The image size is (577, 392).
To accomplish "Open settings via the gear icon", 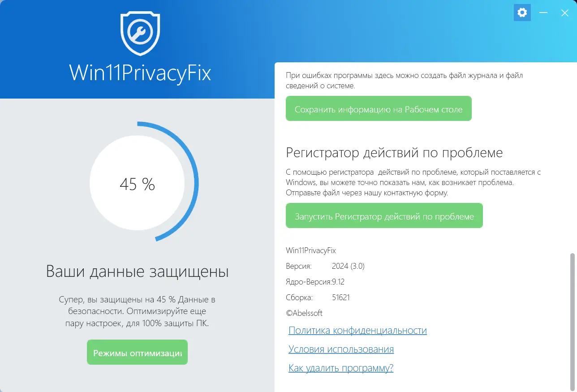I will coord(522,13).
